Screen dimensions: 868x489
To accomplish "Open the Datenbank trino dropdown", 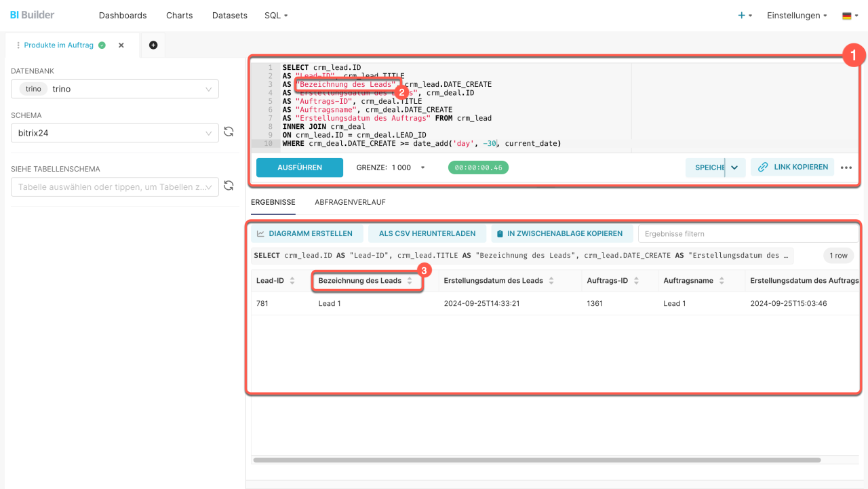I will (x=115, y=89).
